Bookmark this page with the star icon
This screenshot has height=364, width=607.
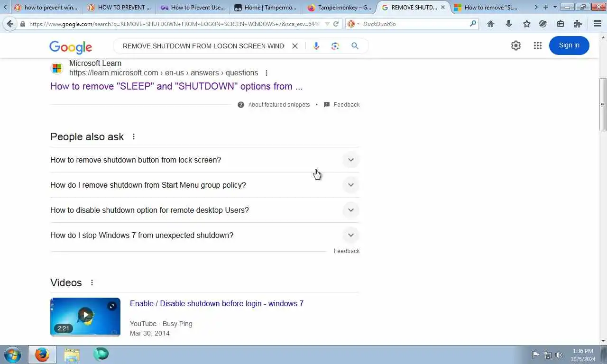coord(526,24)
